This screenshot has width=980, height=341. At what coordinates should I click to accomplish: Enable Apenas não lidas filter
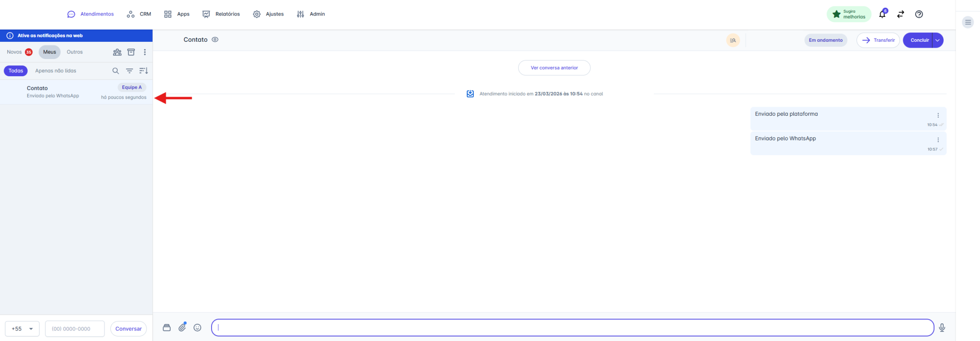click(x=56, y=71)
